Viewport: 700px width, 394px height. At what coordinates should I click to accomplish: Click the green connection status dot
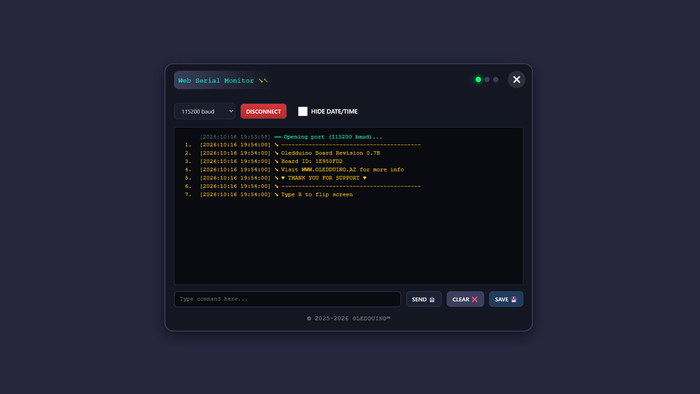tap(478, 79)
